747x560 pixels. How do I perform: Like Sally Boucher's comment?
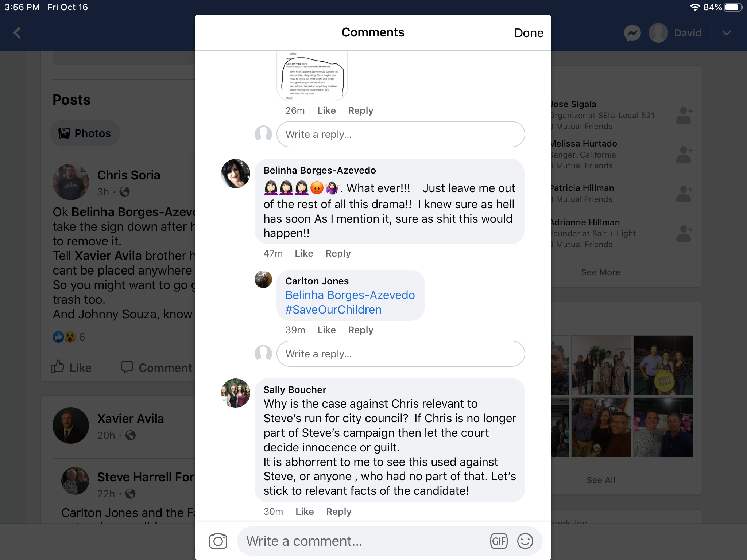tap(305, 512)
